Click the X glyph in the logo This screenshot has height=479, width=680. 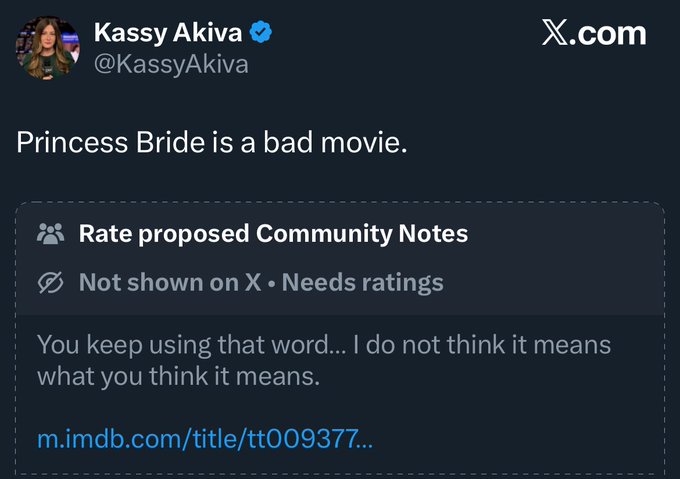coord(558,33)
